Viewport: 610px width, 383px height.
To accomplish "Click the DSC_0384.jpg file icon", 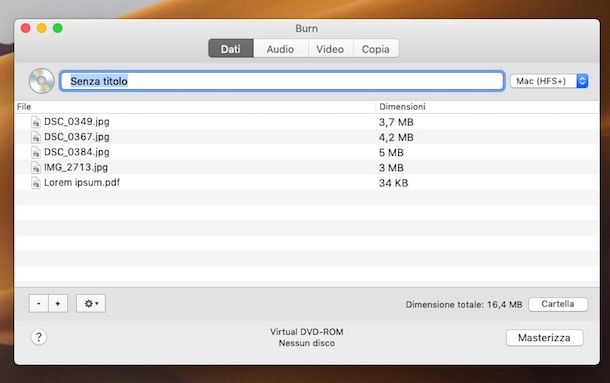I will click(x=36, y=152).
